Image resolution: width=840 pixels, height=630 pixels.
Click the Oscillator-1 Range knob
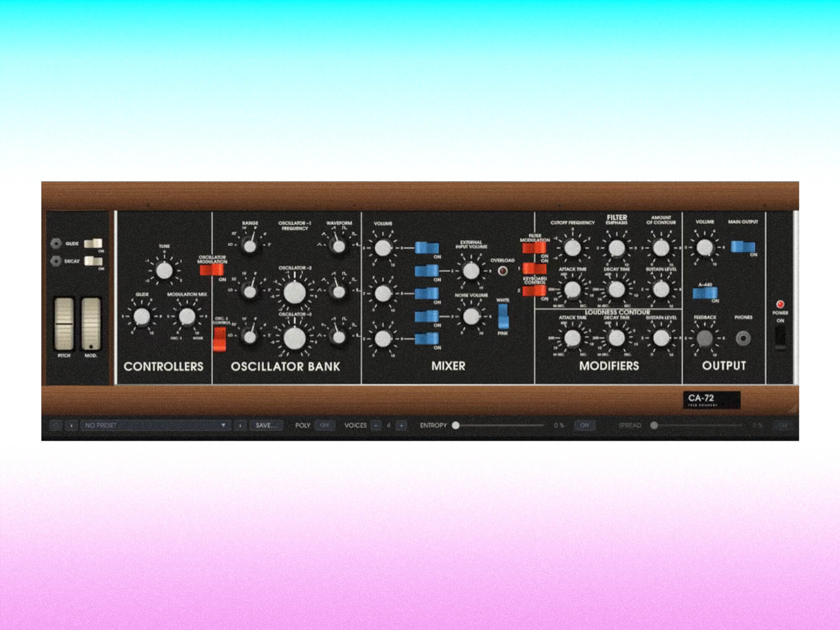click(x=250, y=246)
